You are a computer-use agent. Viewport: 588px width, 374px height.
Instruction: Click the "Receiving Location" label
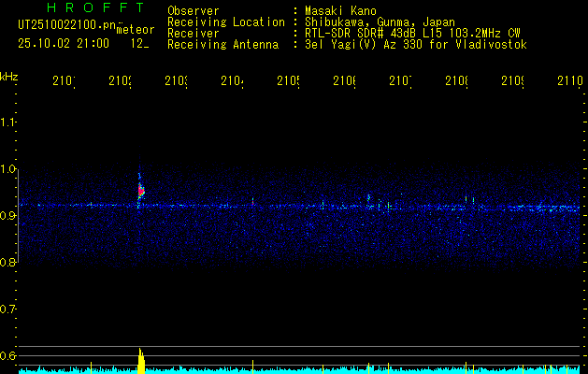[226, 22]
